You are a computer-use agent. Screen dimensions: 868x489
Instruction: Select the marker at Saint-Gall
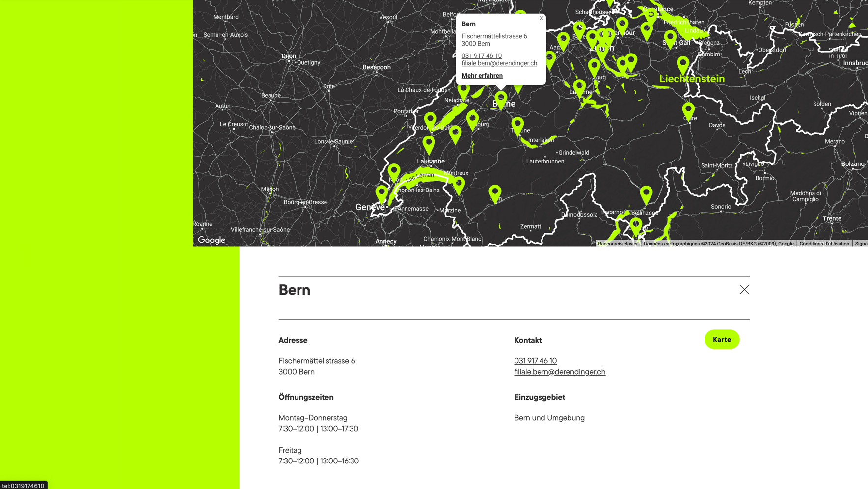coord(670,38)
